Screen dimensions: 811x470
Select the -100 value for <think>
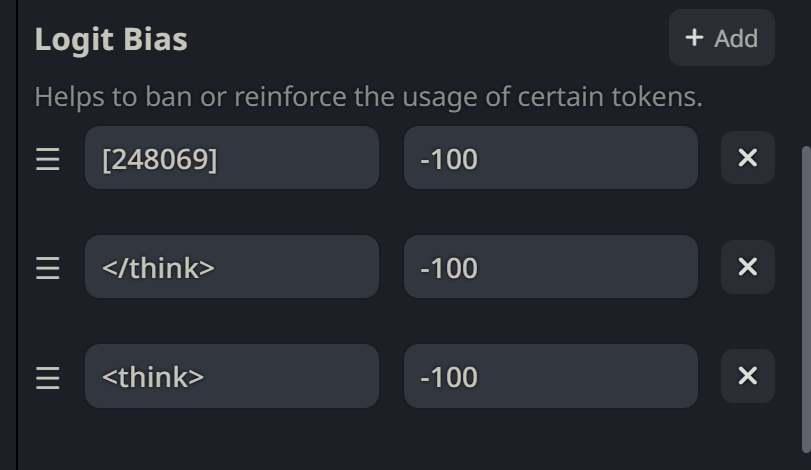pyautogui.click(x=550, y=376)
